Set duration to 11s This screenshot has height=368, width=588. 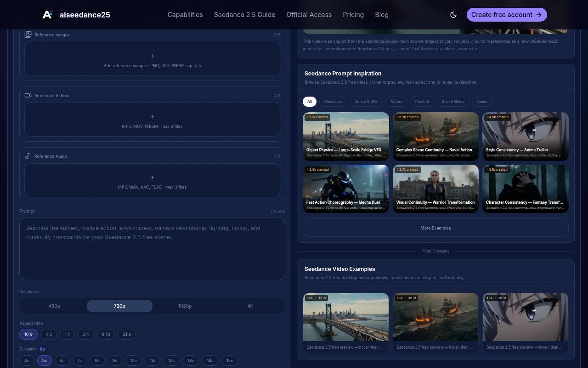point(152,361)
